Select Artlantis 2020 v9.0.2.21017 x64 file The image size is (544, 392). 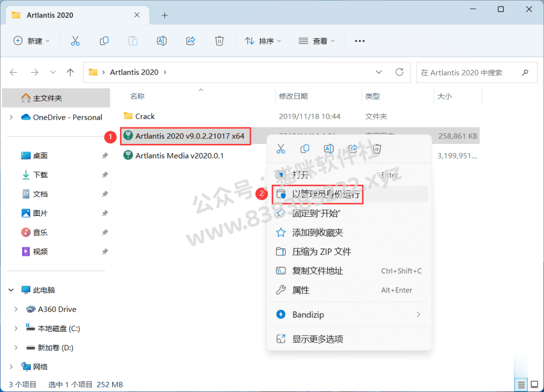pos(189,136)
